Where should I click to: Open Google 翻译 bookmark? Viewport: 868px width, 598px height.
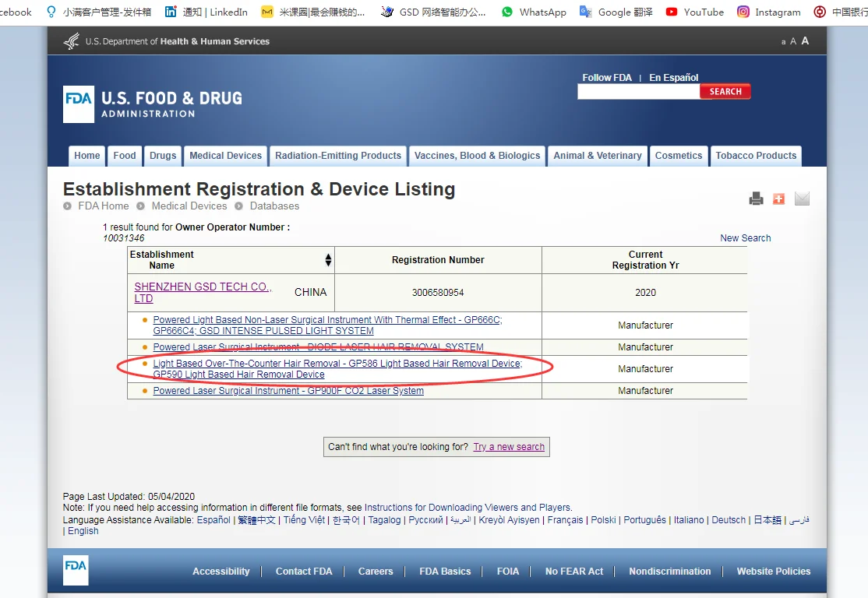pos(616,12)
